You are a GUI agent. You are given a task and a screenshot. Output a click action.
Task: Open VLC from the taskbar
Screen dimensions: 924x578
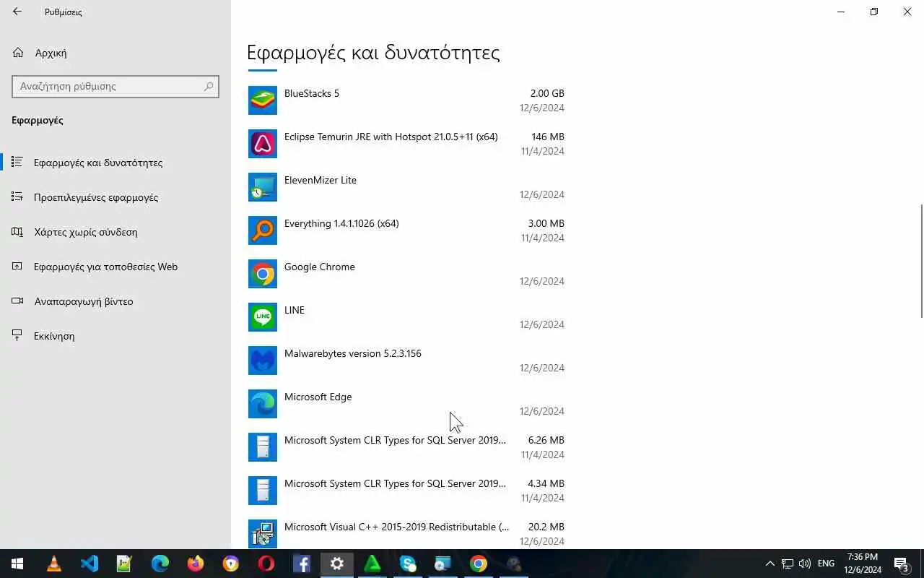(54, 564)
